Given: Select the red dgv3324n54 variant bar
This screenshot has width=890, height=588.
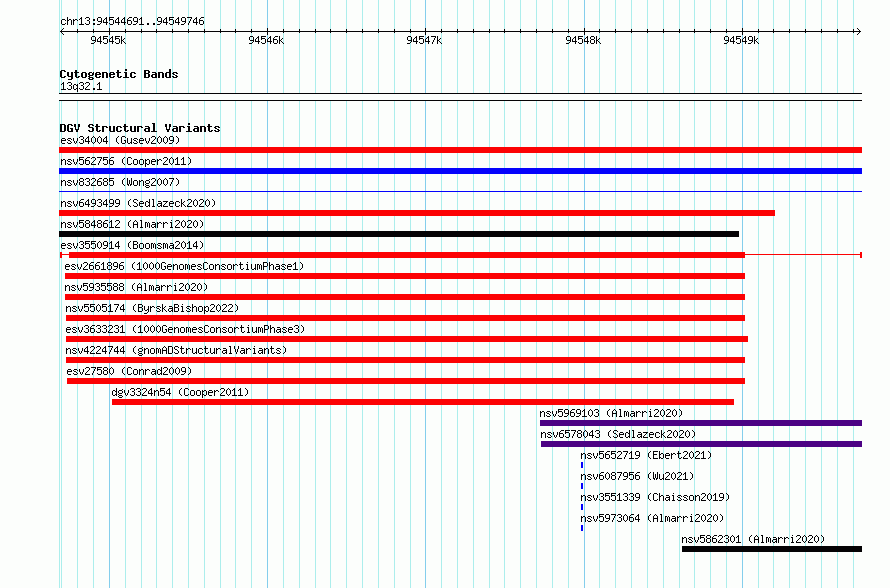Looking at the screenshot, I should pyautogui.click(x=423, y=402).
